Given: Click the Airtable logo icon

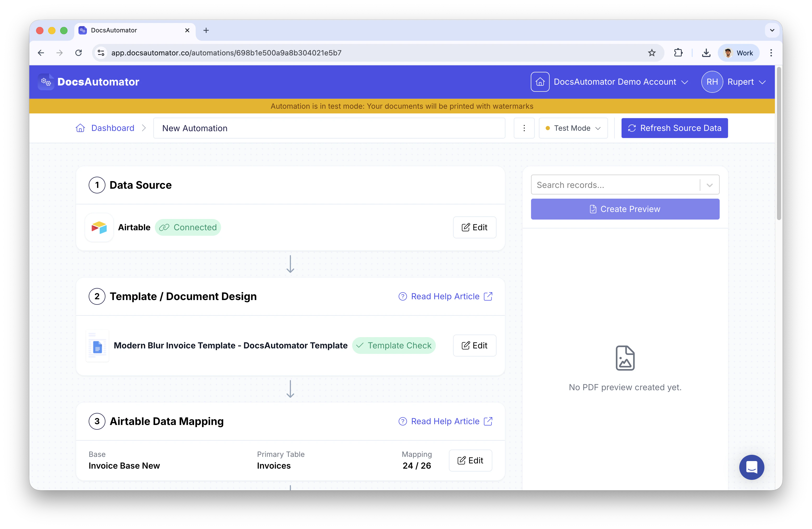Looking at the screenshot, I should point(99,227).
